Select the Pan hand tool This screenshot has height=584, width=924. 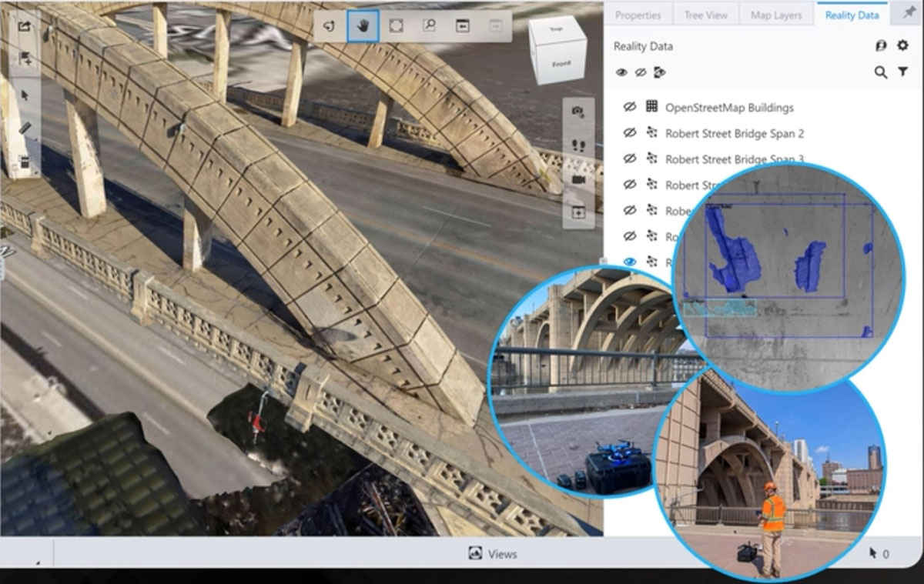pos(363,26)
